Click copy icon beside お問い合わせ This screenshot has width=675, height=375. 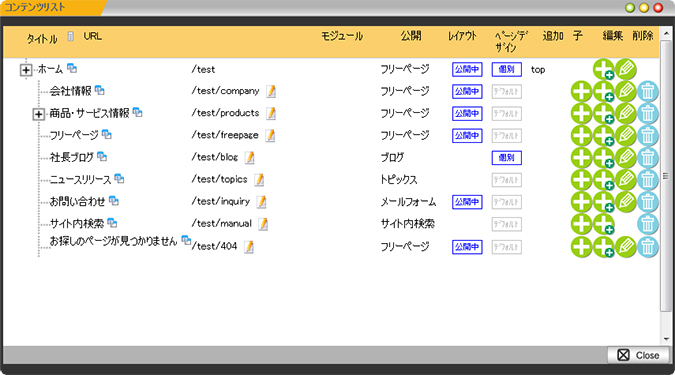(114, 200)
